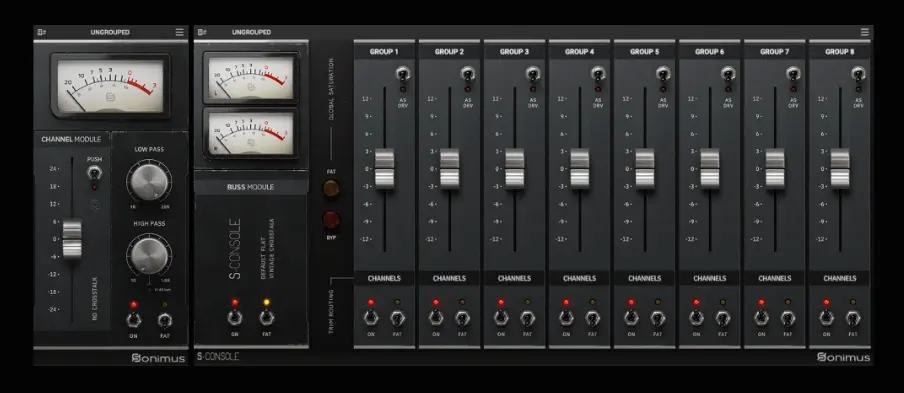Flip the PUSH switch in Channel Module
The image size is (904, 393).
[94, 172]
